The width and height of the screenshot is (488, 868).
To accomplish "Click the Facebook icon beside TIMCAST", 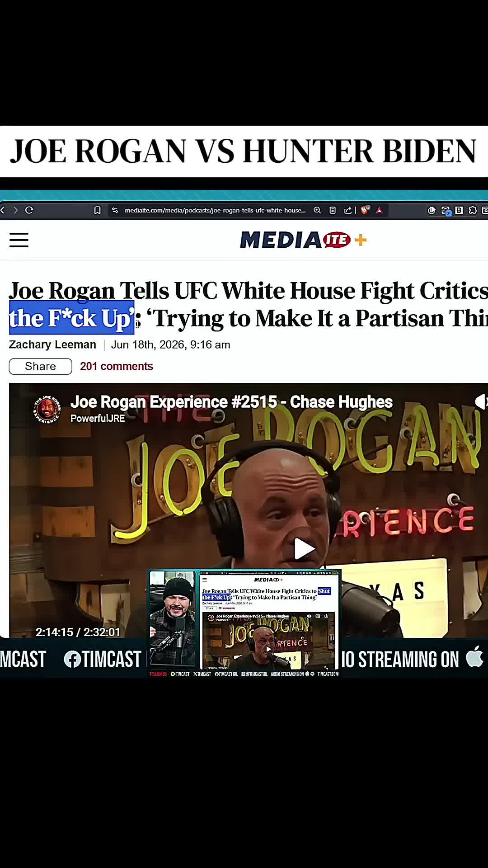I will [72, 660].
